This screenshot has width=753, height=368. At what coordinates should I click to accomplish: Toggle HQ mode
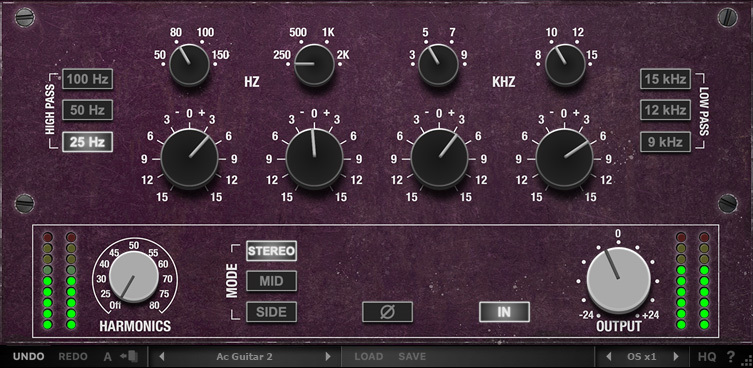(707, 356)
